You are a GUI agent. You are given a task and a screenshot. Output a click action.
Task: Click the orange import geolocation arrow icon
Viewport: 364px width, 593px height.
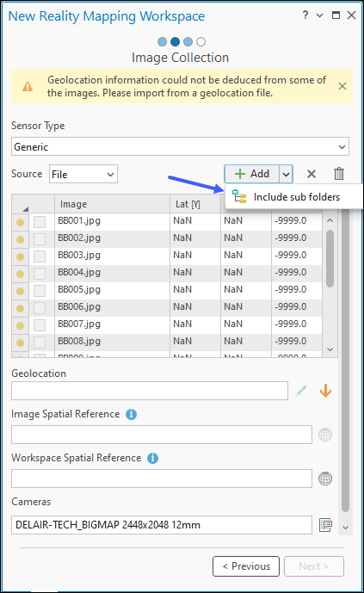coord(325,391)
